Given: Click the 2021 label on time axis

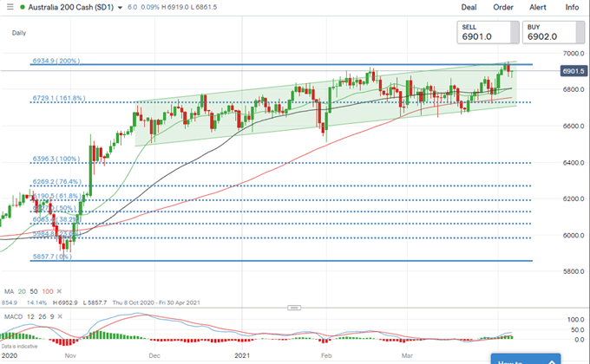Looking at the screenshot, I should (242, 355).
